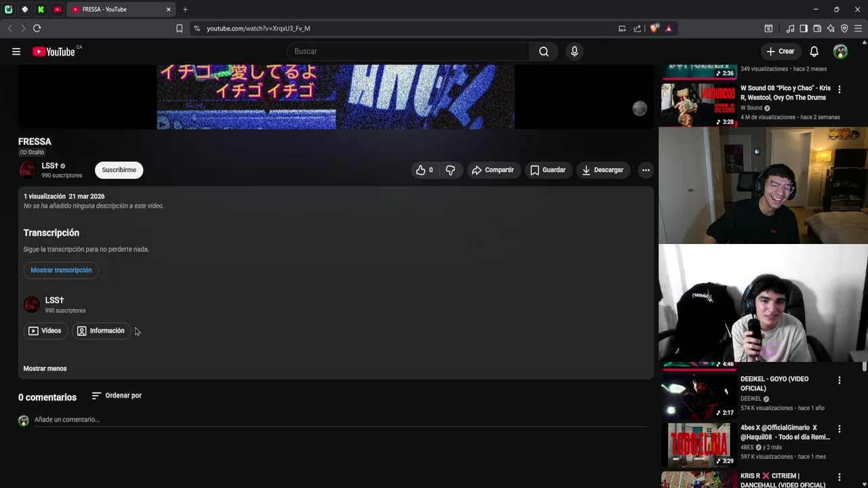Click the Crear create button
This screenshot has width=868, height=488.
tap(781, 52)
